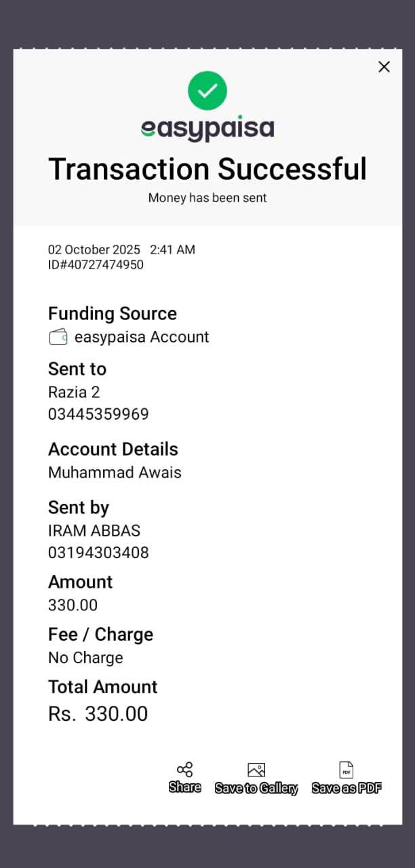Image resolution: width=415 pixels, height=868 pixels.
Task: Tap the date 02 October 2025
Action: pyautogui.click(x=94, y=250)
